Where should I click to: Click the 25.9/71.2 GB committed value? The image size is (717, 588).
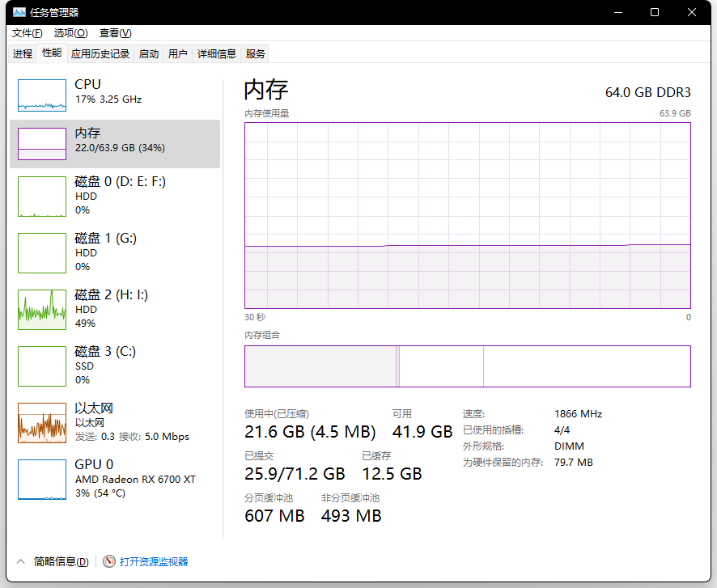(295, 474)
